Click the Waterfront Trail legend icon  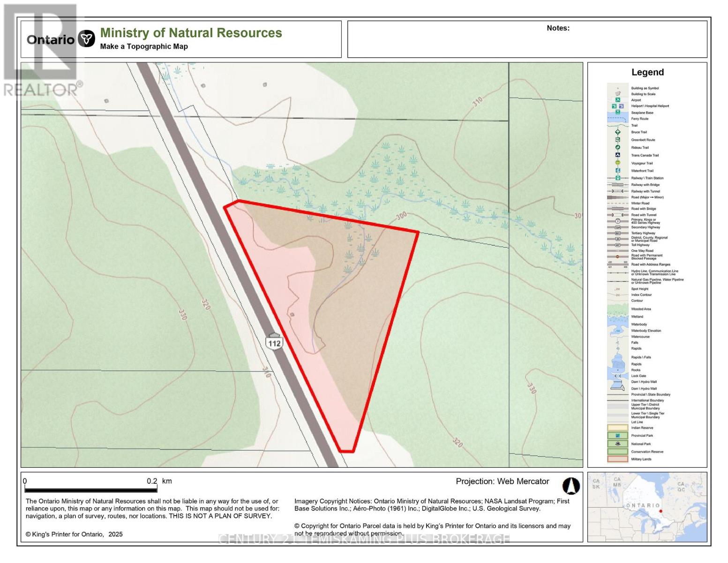pyautogui.click(x=618, y=171)
